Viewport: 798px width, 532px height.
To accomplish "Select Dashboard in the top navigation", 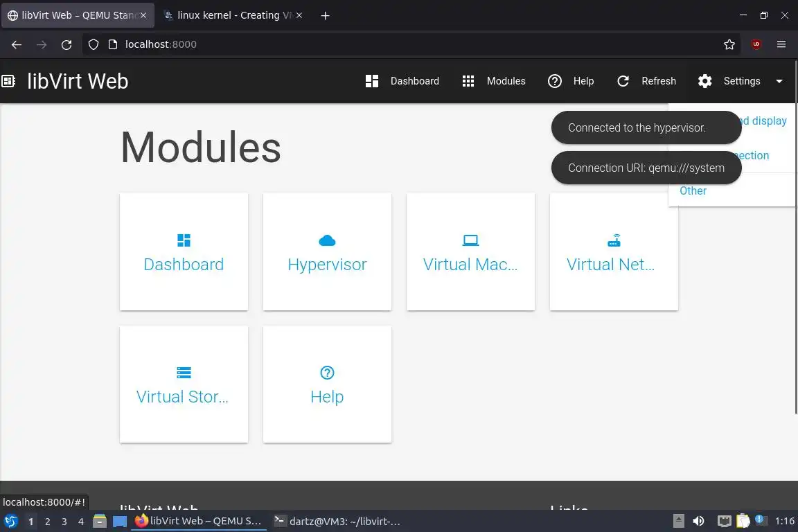I will (x=415, y=81).
